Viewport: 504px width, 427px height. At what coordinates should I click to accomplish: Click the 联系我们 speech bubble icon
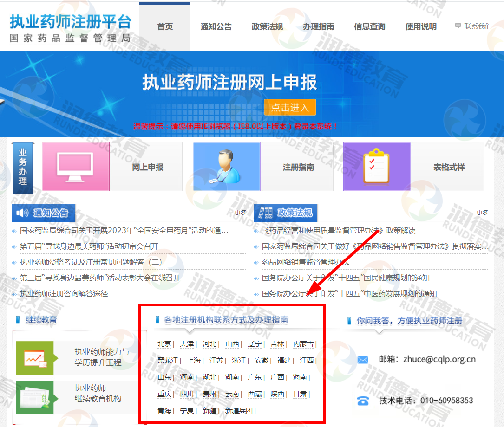(458, 26)
